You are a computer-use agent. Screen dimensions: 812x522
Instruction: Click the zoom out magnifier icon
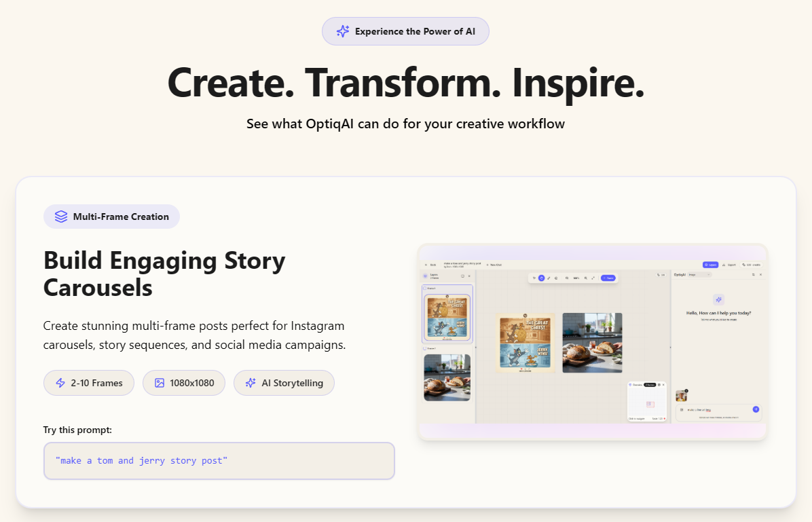pyautogui.click(x=567, y=278)
